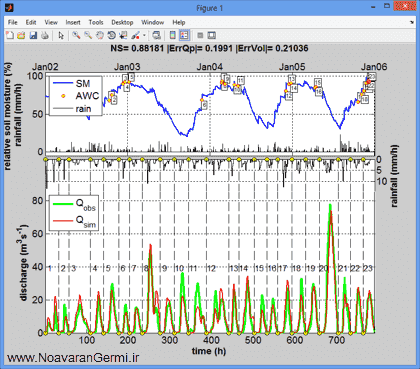Activate the Data Cursor tool

(x=123, y=35)
